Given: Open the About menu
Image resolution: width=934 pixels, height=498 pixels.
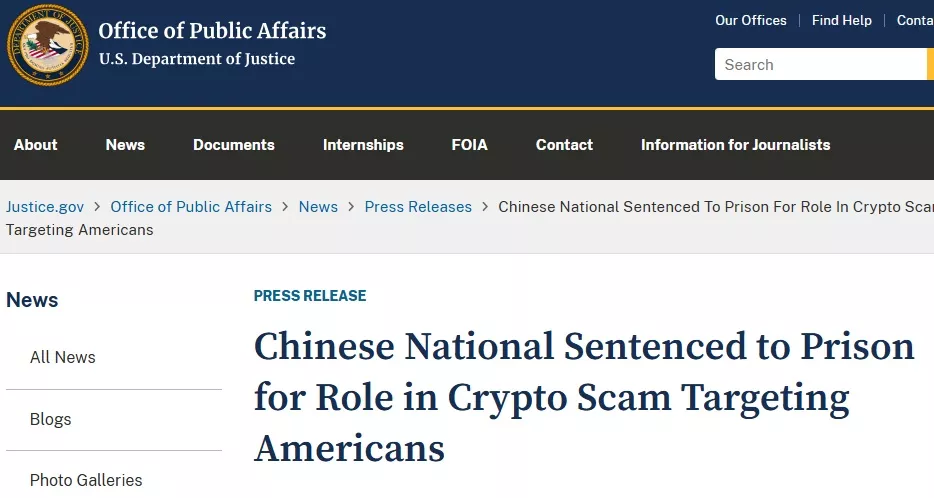Looking at the screenshot, I should [35, 145].
